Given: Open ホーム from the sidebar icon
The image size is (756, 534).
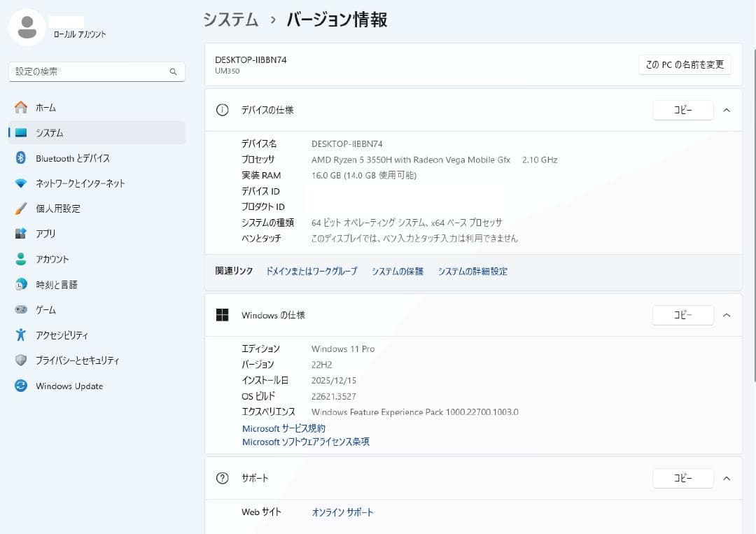Looking at the screenshot, I should pos(22,107).
